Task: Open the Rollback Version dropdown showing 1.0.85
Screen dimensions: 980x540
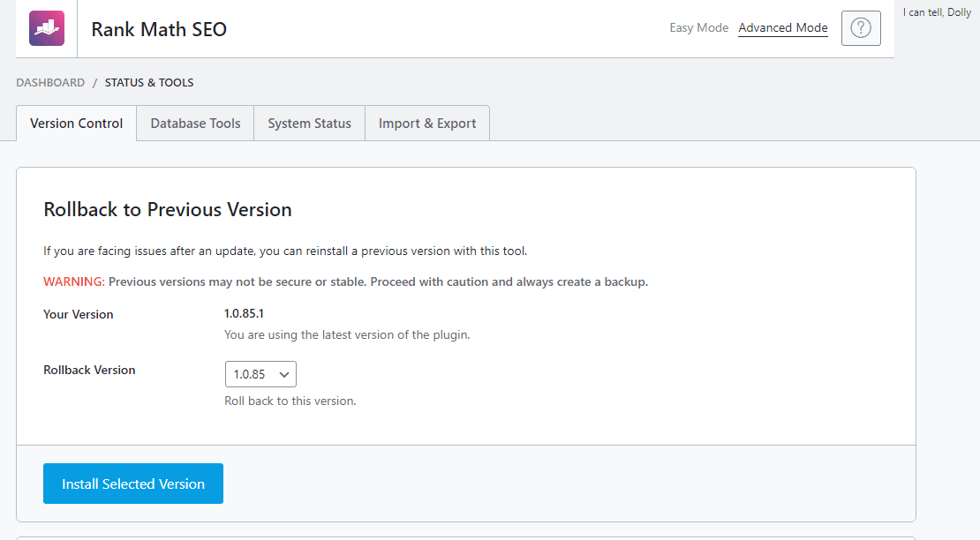Action: [260, 374]
